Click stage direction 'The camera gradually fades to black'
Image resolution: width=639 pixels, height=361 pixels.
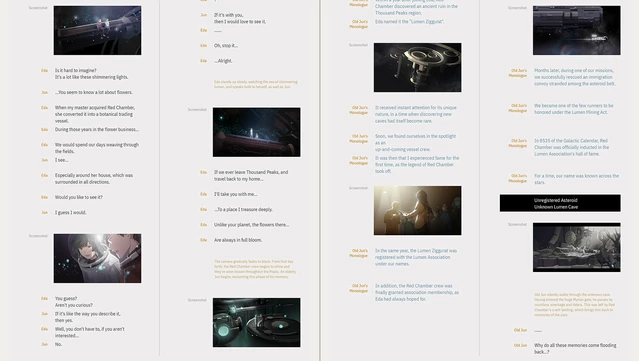click(255, 269)
